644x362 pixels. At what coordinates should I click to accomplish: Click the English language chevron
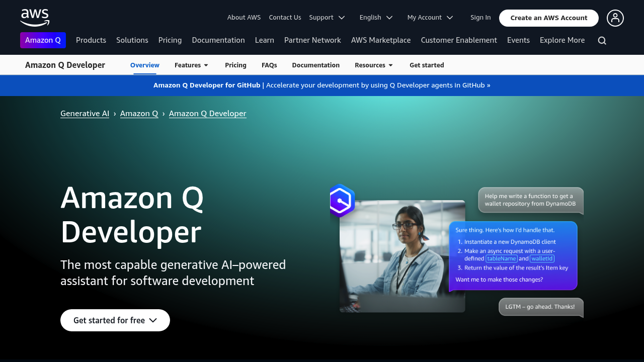(x=389, y=17)
